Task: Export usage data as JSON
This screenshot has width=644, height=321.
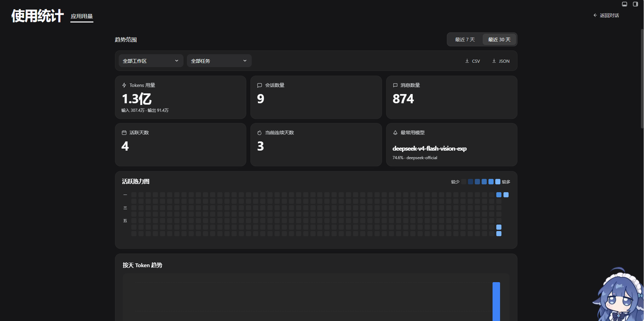Action: (501, 61)
